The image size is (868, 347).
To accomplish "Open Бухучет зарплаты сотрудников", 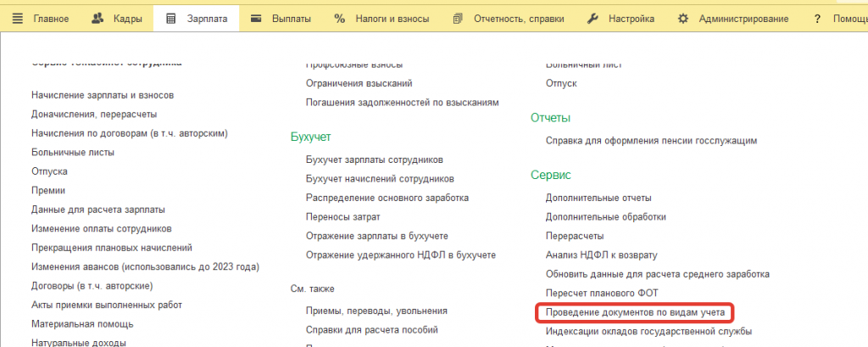I will pos(374,160).
